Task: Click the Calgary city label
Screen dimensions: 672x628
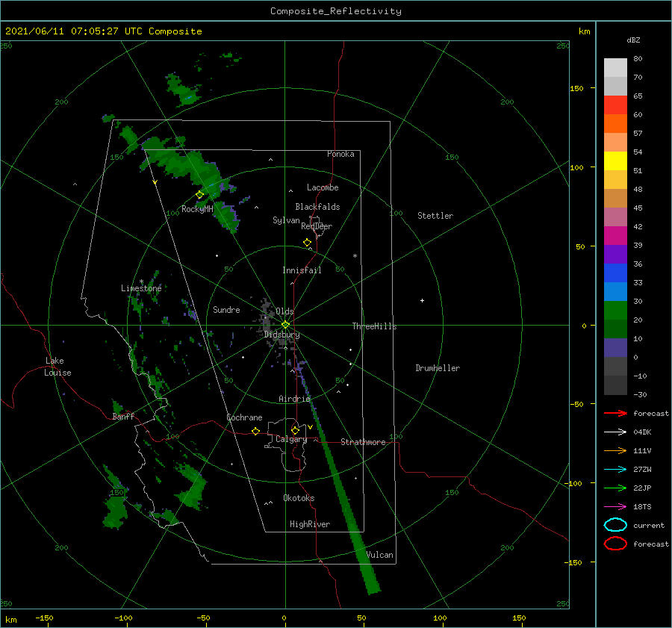Action: click(291, 439)
